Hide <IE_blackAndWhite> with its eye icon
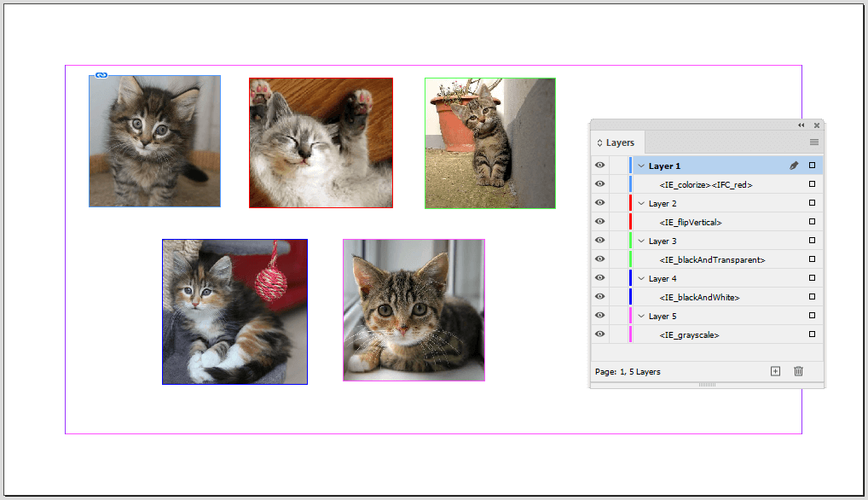Screen dimensions: 868x500 pyautogui.click(x=599, y=296)
